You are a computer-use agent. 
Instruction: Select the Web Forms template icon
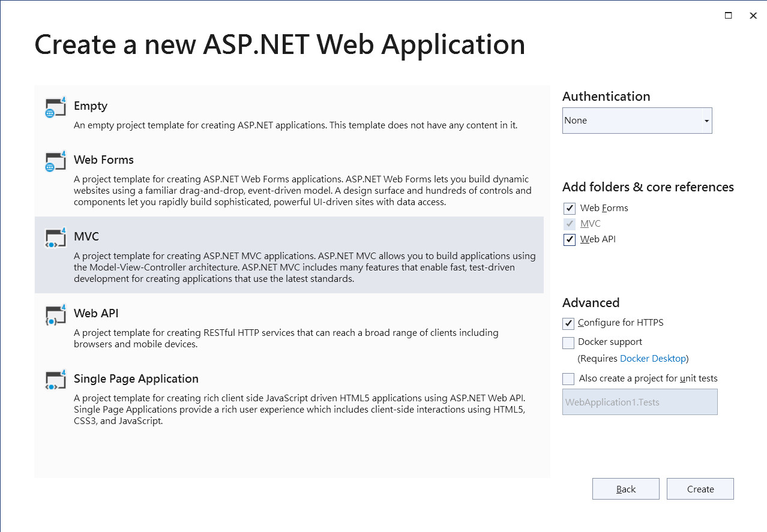(x=55, y=161)
